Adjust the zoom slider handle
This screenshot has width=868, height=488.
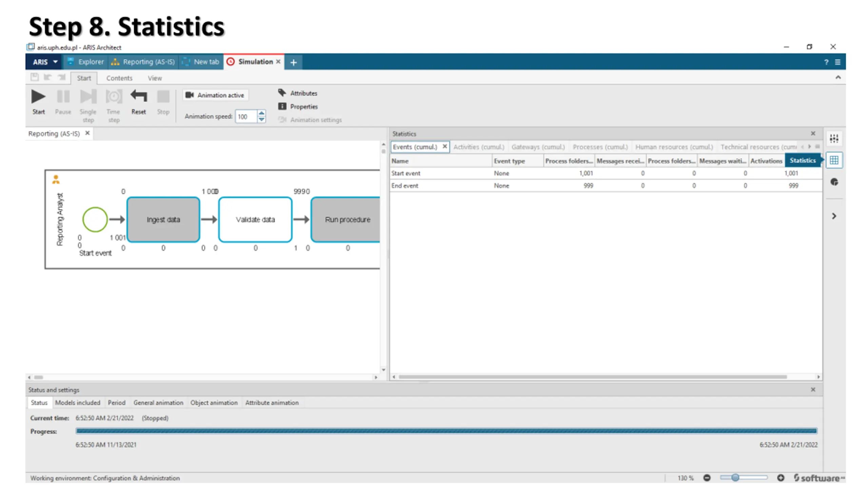[x=735, y=478]
